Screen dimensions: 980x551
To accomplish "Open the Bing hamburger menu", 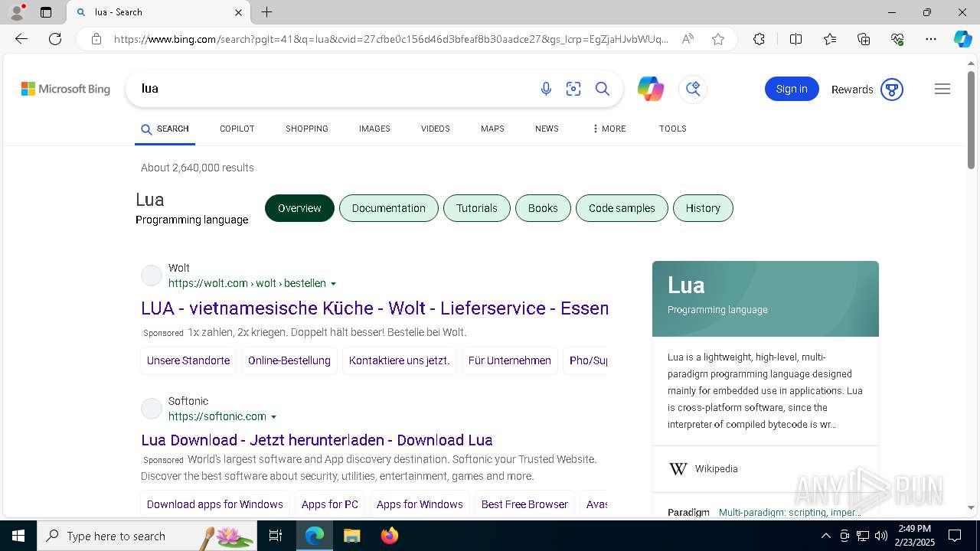I will pyautogui.click(x=942, y=89).
